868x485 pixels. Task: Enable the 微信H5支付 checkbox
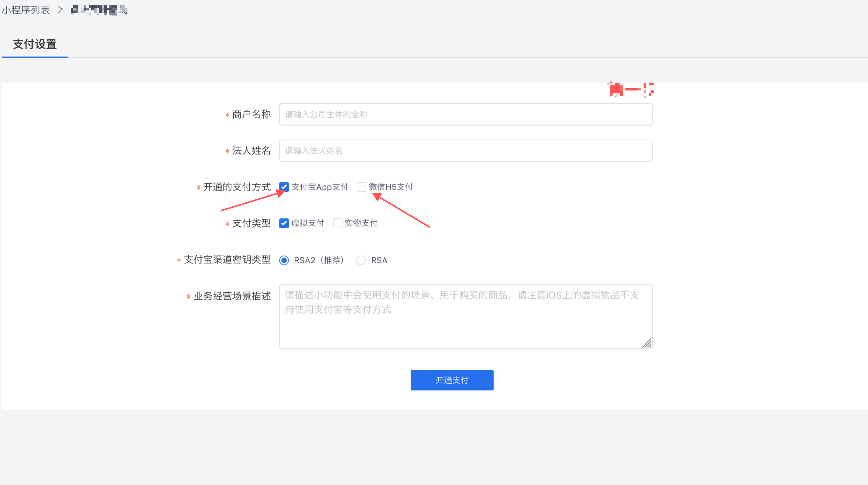tap(361, 187)
